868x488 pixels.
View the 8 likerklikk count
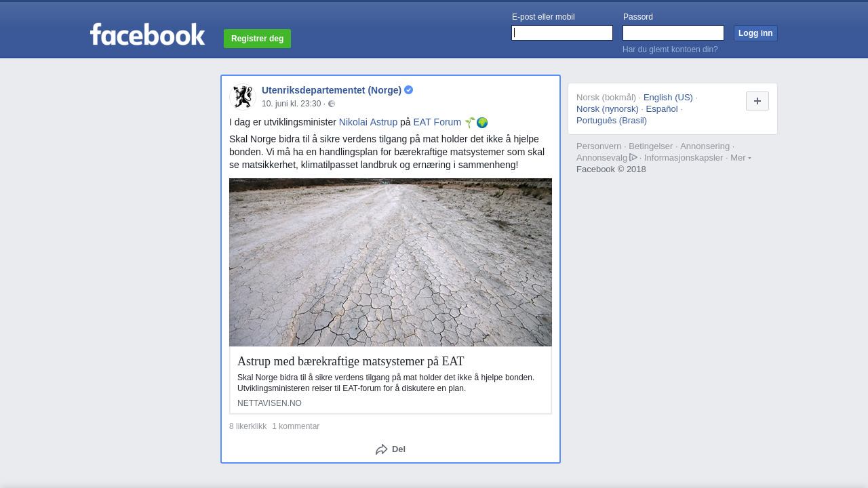tap(248, 426)
